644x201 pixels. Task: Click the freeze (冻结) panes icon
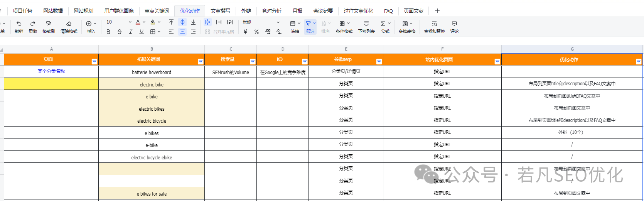pyautogui.click(x=293, y=24)
